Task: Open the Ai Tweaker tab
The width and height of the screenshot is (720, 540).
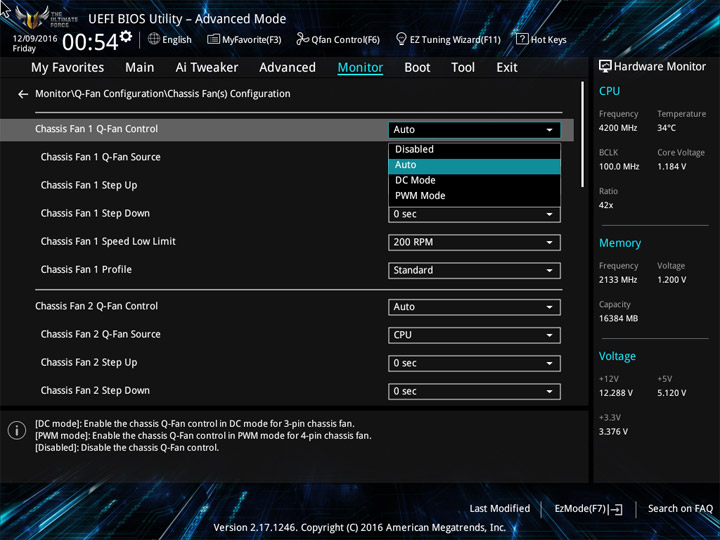Action: pos(207,68)
